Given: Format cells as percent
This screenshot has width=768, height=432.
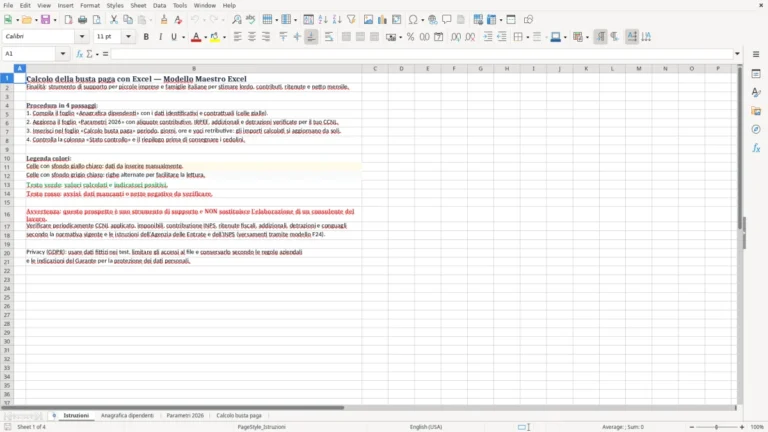Looking at the screenshot, I should [x=410, y=37].
